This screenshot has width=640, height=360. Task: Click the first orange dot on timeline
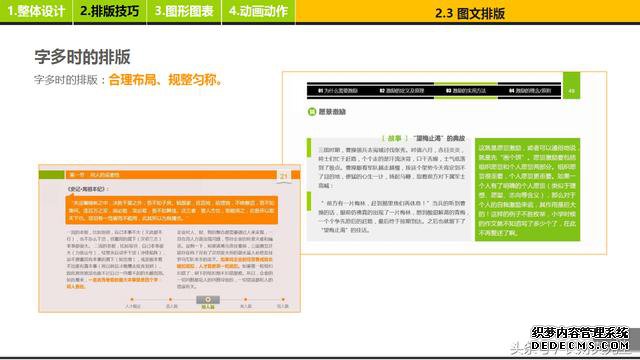pos(132,300)
